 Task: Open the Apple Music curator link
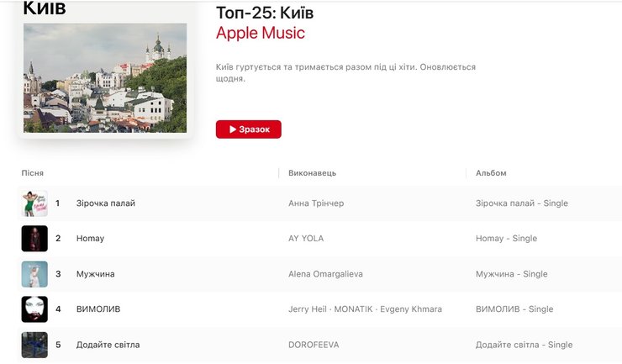pyautogui.click(x=260, y=34)
